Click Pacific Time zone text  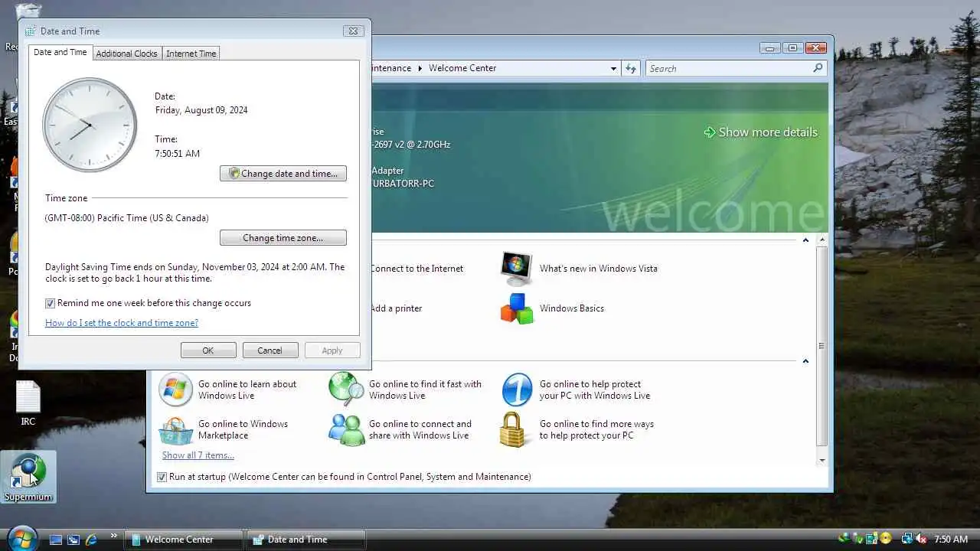[127, 218]
